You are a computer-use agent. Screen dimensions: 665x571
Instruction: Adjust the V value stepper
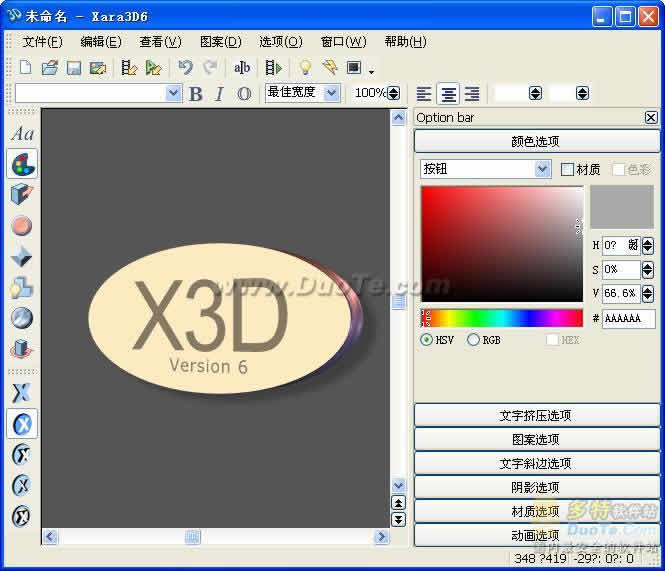[x=647, y=294]
